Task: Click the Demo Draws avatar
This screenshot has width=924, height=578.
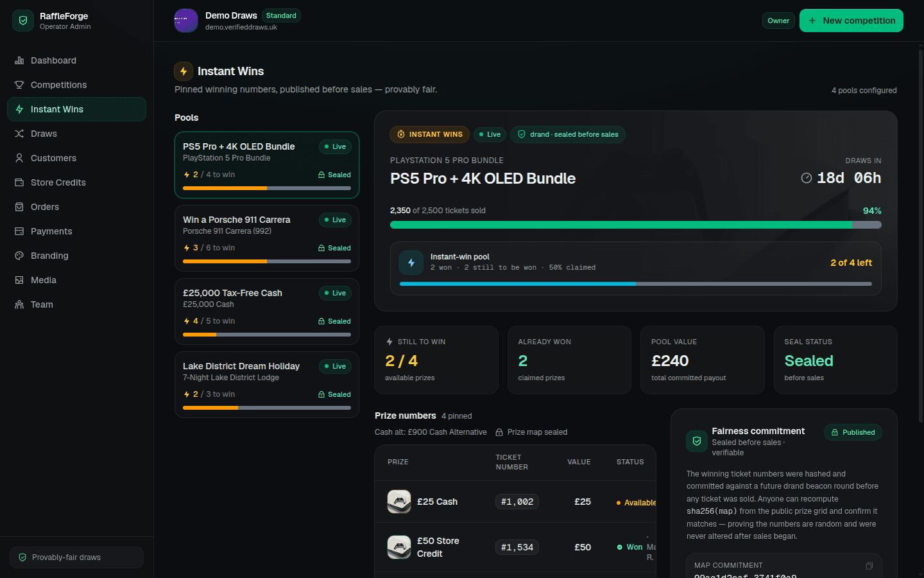Action: 186,21
